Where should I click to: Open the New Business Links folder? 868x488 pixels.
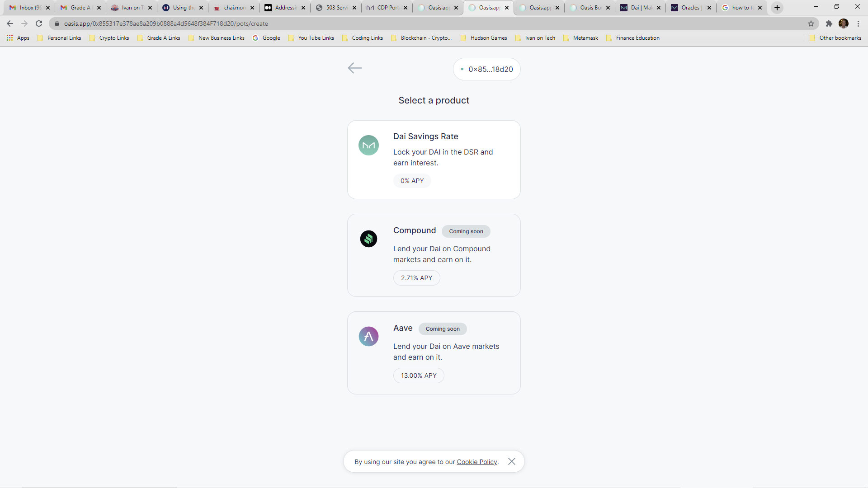pyautogui.click(x=217, y=38)
